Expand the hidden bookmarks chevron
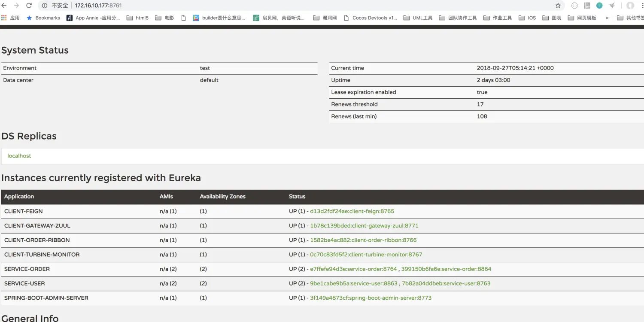Image resolution: width=644 pixels, height=322 pixels. [607, 18]
